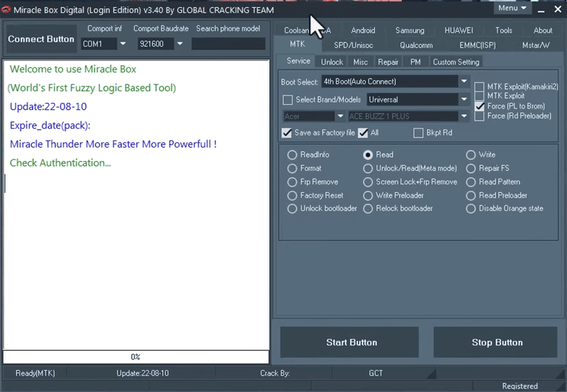The image size is (567, 392).
Task: Open the PM sub-tab
Action: (x=415, y=62)
